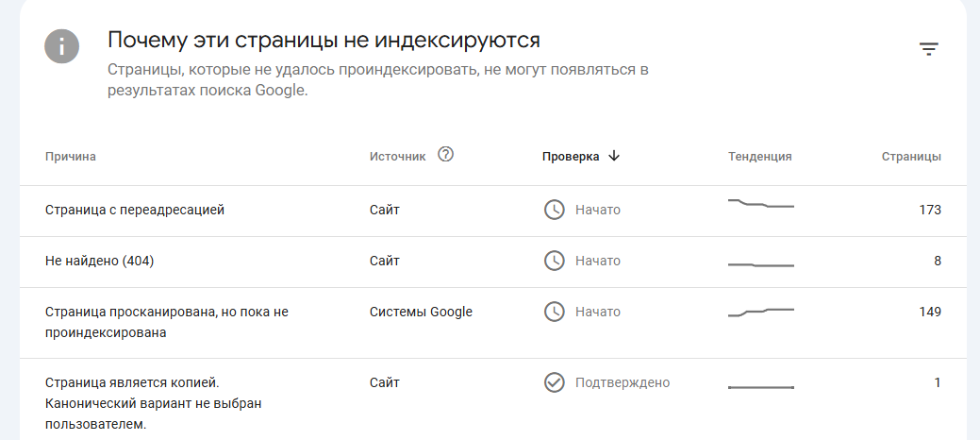Image resolution: width=980 pixels, height=440 pixels.
Task: Click the Тенденция column header
Action: point(760,157)
